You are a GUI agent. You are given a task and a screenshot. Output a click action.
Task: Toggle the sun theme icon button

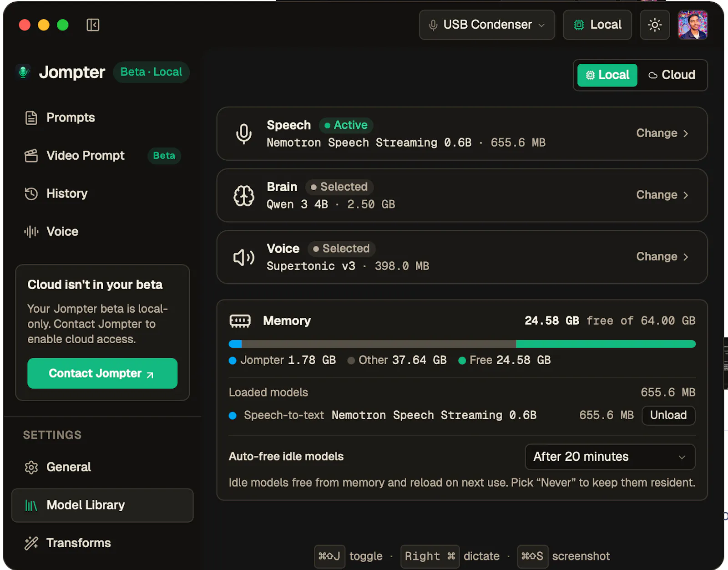point(655,25)
